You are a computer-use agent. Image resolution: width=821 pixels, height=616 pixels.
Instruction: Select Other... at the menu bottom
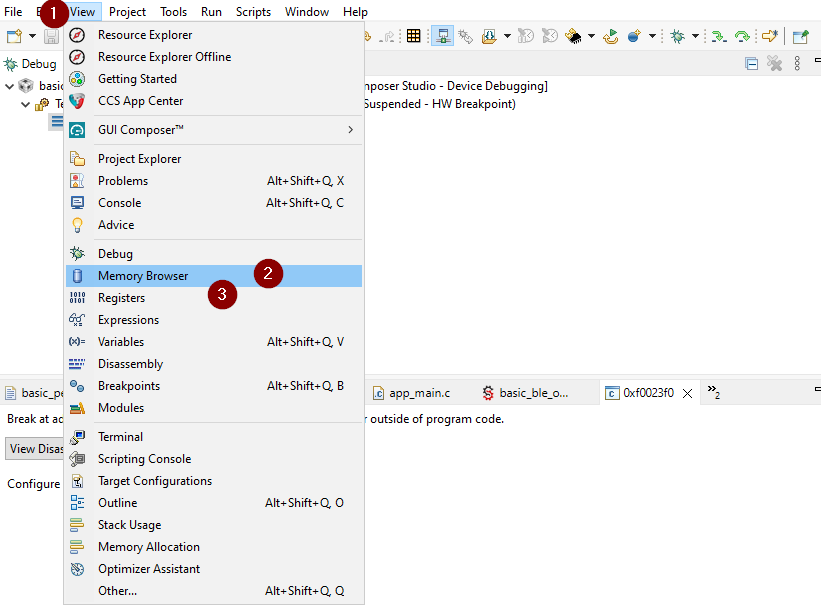(117, 591)
